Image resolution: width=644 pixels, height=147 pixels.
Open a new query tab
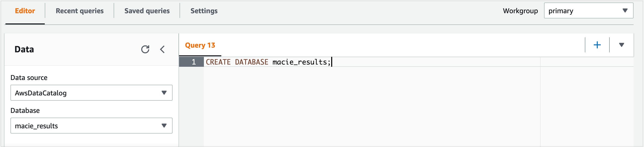coord(597,45)
